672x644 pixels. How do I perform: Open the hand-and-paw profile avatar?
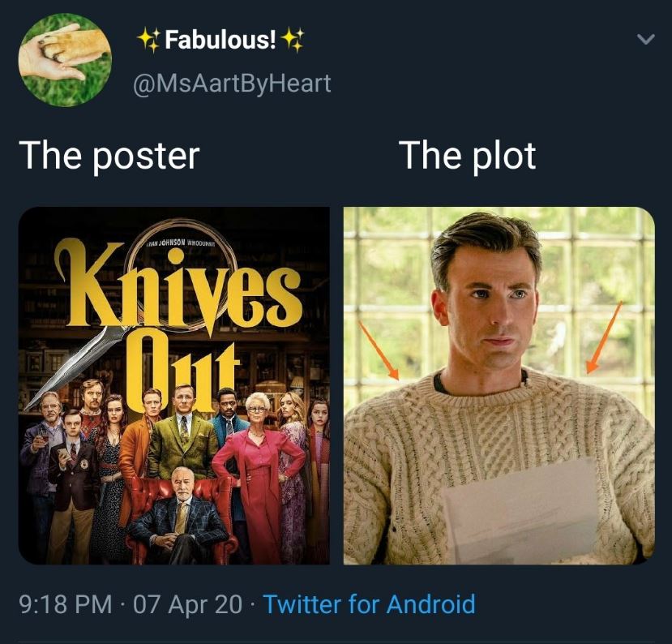click(x=65, y=59)
